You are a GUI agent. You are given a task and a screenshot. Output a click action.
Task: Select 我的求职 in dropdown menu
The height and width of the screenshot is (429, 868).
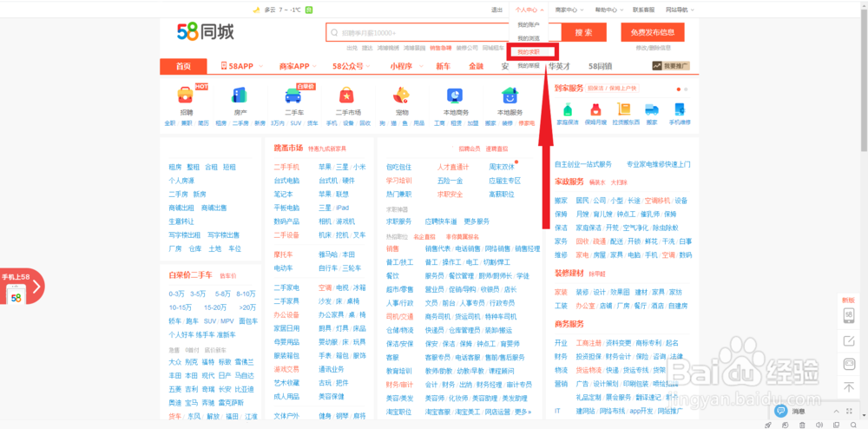tap(528, 52)
